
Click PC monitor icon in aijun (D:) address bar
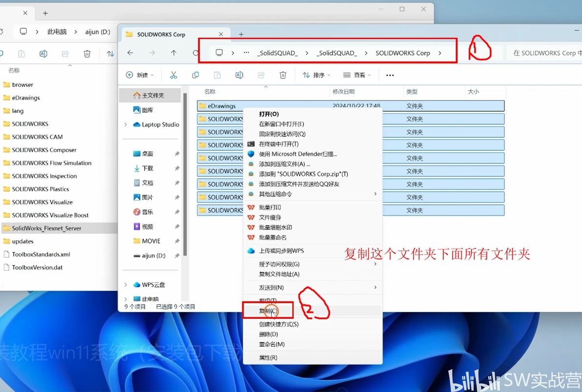click(23, 32)
